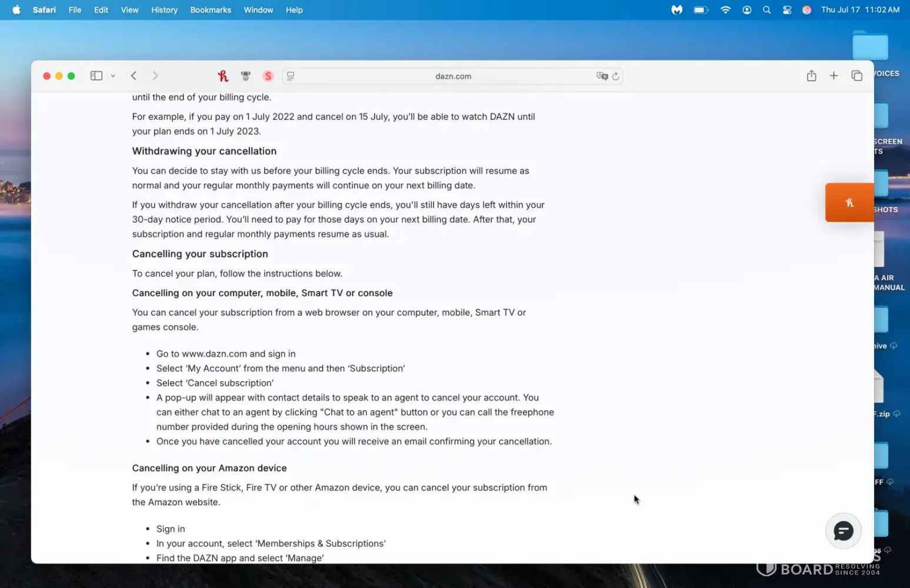Open the Reader page menu icon
Screen dimensions: 910x588
pos(291,76)
